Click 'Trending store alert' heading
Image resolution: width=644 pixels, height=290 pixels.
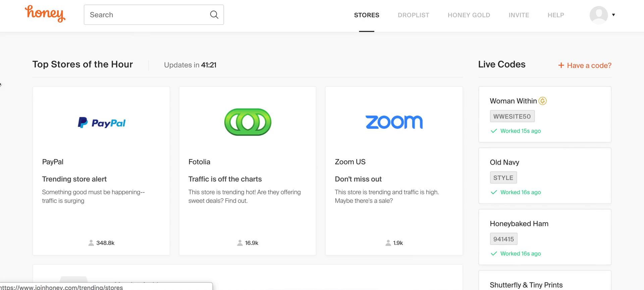[x=74, y=179]
